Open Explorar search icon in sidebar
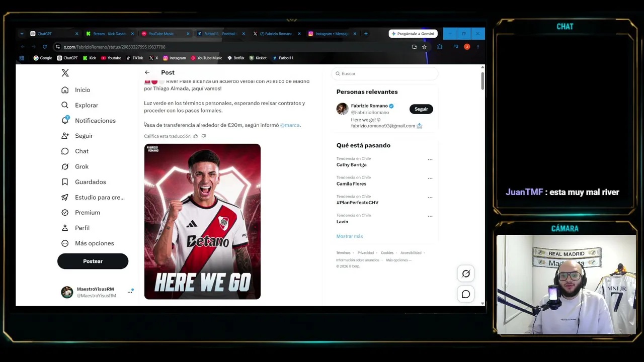The height and width of the screenshot is (362, 644). [65, 105]
